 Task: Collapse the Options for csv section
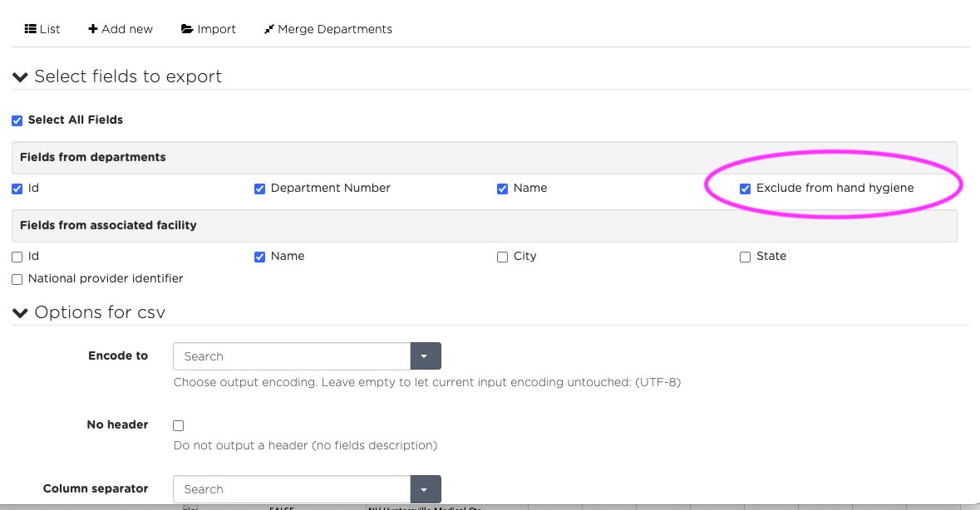[21, 313]
